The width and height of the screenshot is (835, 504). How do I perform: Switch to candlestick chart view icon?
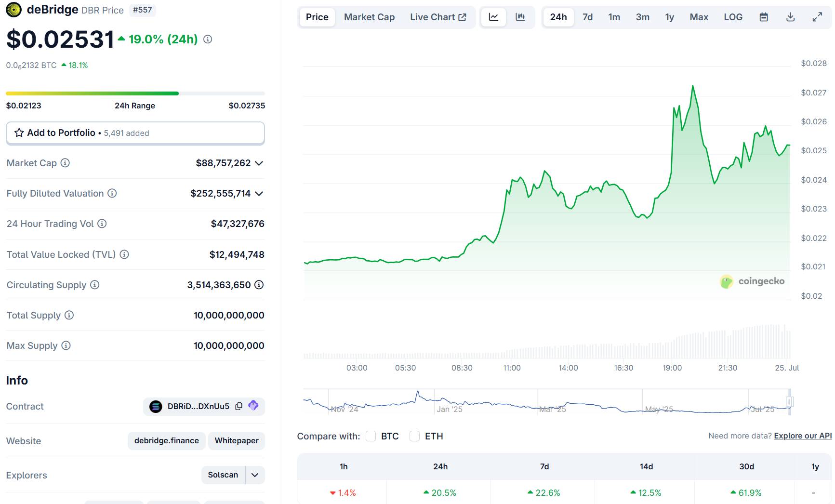coord(520,17)
